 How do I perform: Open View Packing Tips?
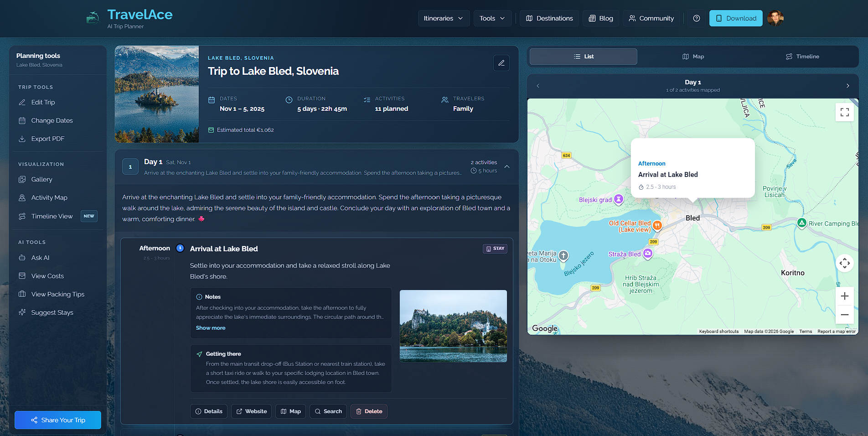pyautogui.click(x=58, y=294)
